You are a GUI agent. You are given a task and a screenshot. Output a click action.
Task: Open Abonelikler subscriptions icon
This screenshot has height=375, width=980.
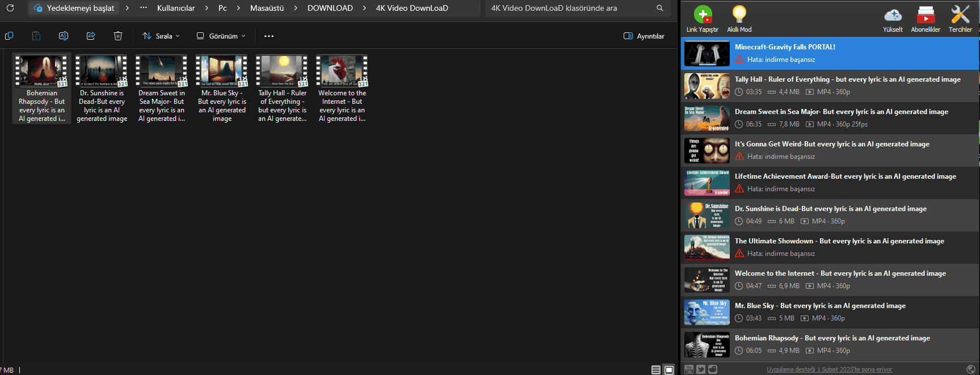926,19
